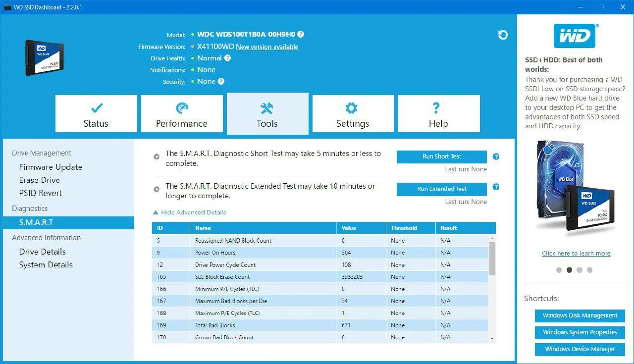Click the Value column header
Image resolution: width=634 pixels, height=364 pixels.
click(x=361, y=228)
